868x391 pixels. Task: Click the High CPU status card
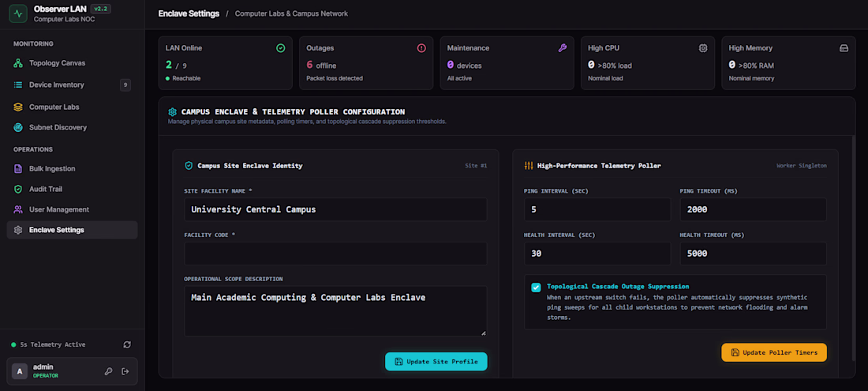(648, 63)
